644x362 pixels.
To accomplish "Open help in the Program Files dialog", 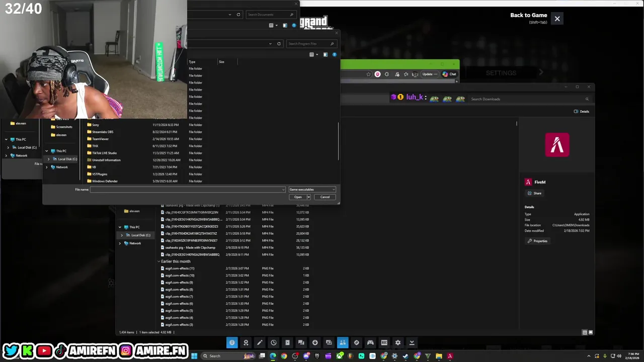I will [x=334, y=54].
